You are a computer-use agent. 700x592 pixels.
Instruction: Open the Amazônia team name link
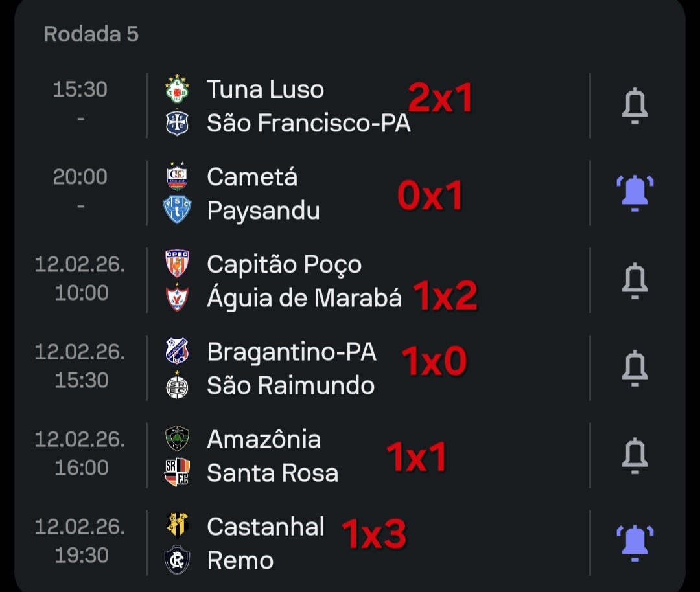264,439
